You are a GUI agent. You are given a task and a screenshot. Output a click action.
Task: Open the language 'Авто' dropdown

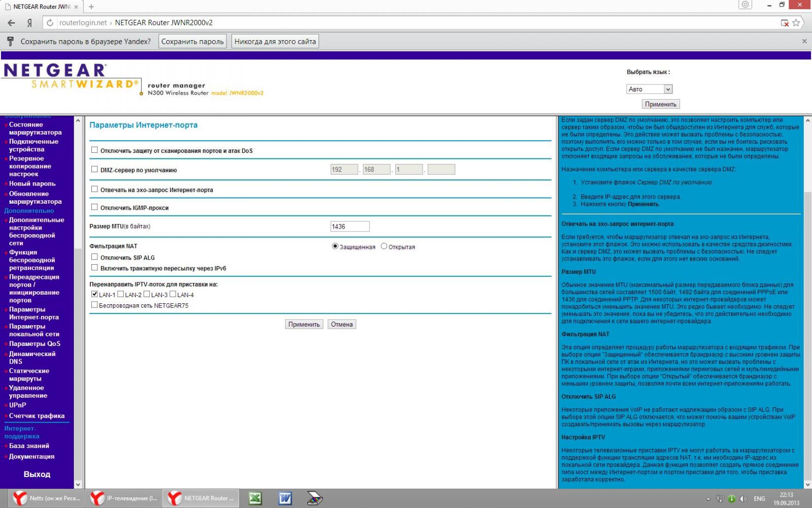tap(650, 89)
